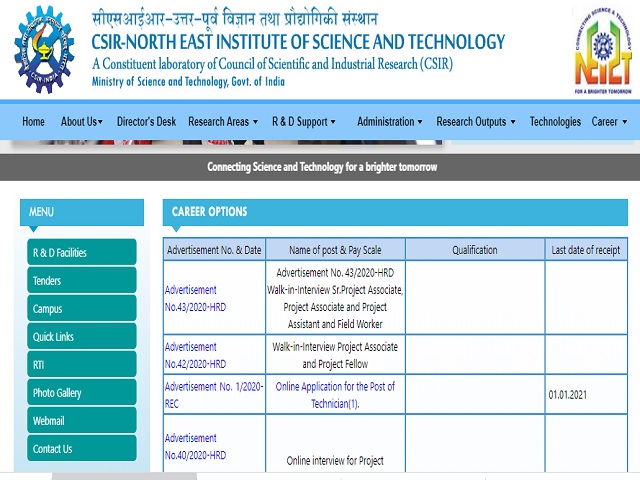
Task: Open the Photo Gallery sidebar button
Action: tap(82, 393)
